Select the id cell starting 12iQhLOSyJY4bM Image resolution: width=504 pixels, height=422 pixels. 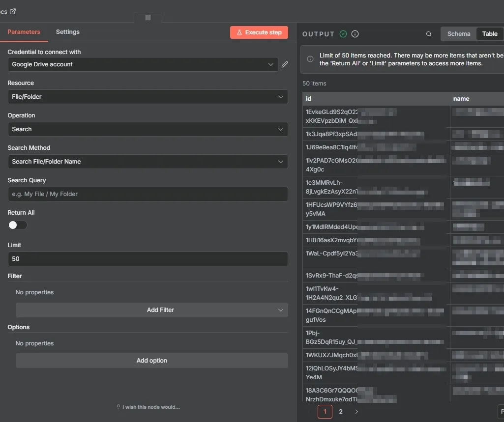pyautogui.click(x=376, y=373)
